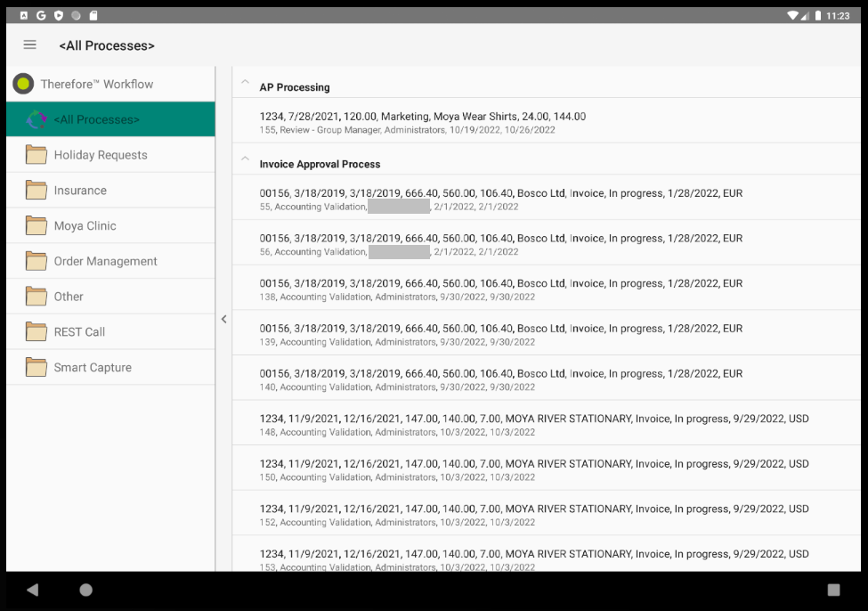Open MOYA RIVER STATIONARY task 148
This screenshot has width=868, height=611.
pyautogui.click(x=547, y=425)
